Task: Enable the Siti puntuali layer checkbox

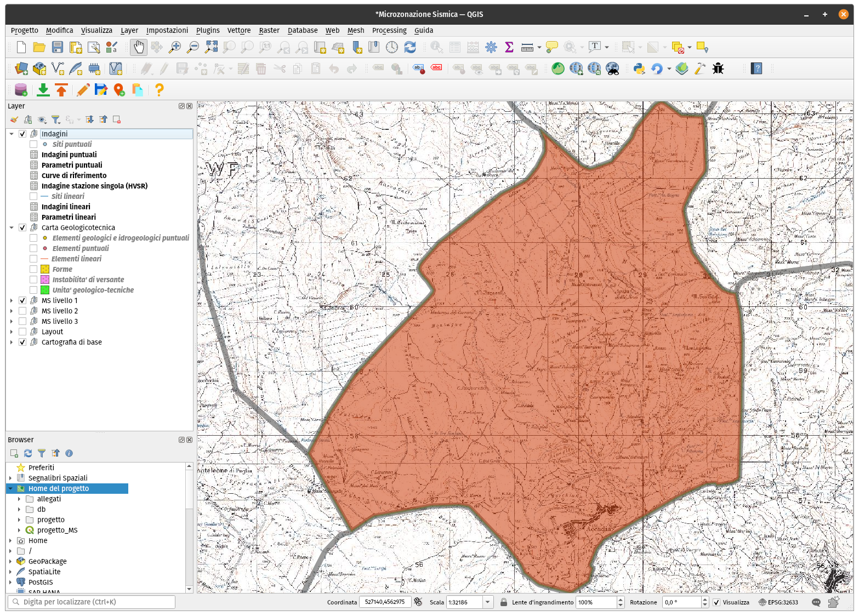Action: click(33, 144)
